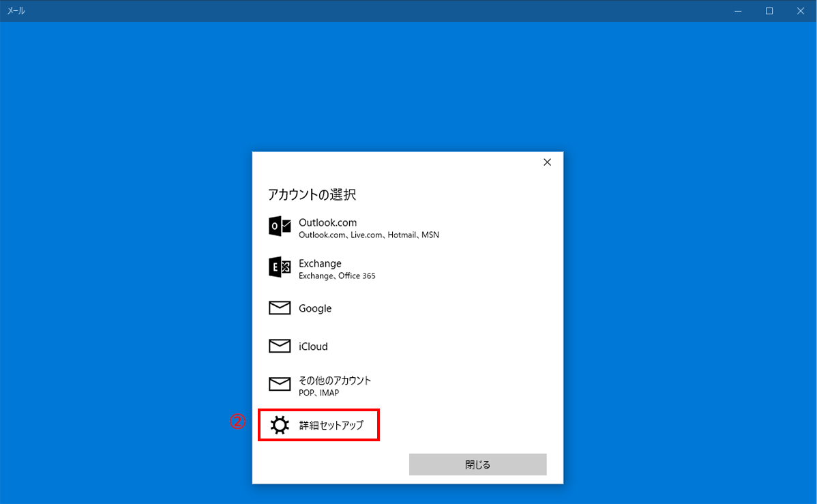Select the Outlook.com account option
The width and height of the screenshot is (817, 504).
[x=328, y=222]
